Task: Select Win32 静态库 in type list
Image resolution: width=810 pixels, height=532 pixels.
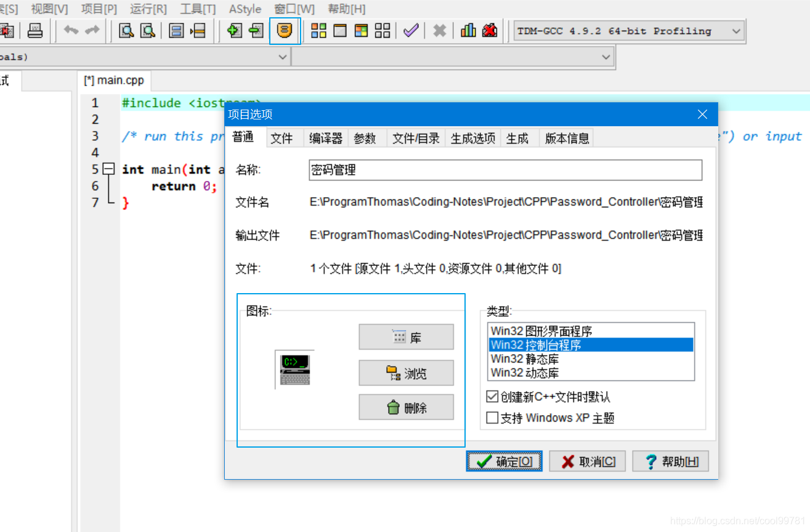Action: pos(591,358)
